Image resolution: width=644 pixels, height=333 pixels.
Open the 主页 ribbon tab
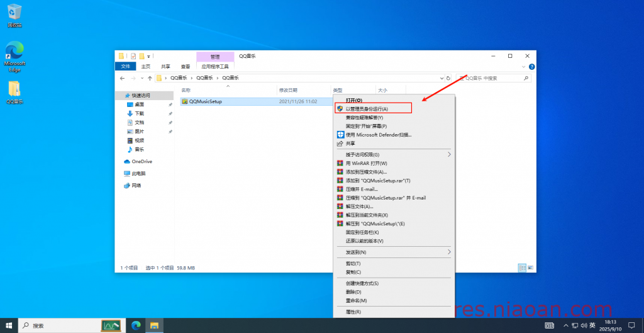click(x=146, y=66)
